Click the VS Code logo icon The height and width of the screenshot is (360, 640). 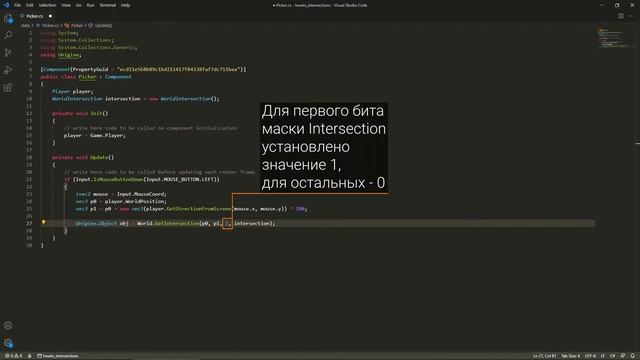tap(6, 5)
